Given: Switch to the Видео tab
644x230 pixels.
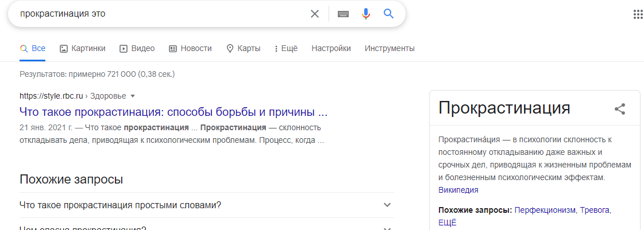Looking at the screenshot, I should pos(137,48).
